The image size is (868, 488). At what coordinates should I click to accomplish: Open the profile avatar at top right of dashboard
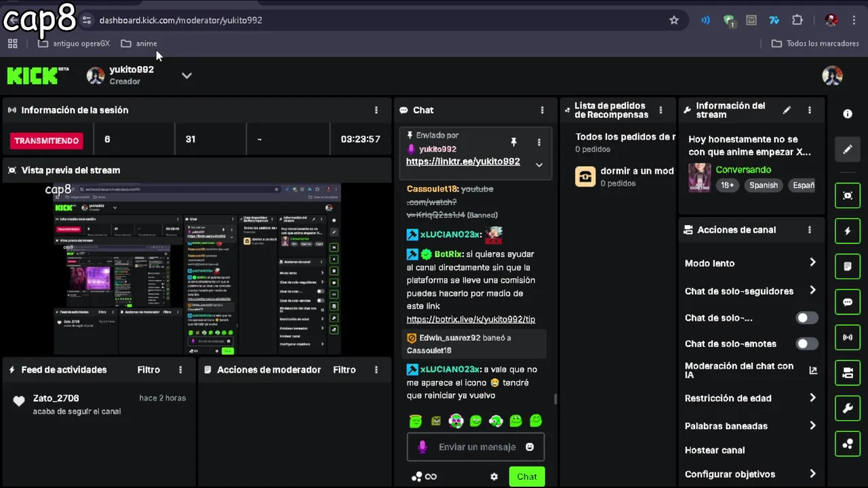pyautogui.click(x=832, y=75)
